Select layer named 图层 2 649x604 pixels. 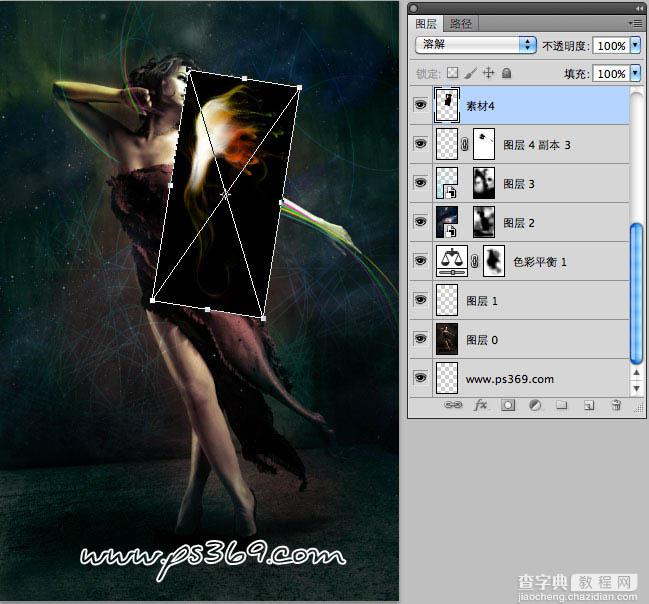[x=519, y=223]
